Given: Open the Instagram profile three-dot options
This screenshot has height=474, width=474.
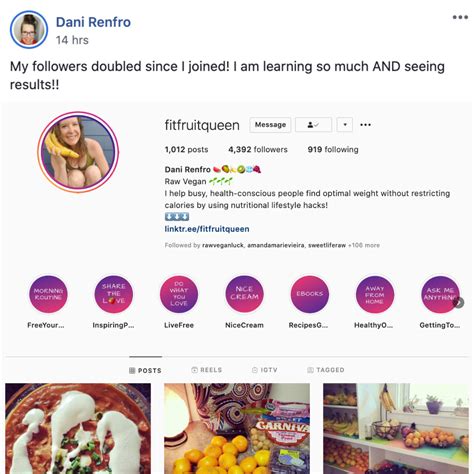Looking at the screenshot, I should click(365, 125).
